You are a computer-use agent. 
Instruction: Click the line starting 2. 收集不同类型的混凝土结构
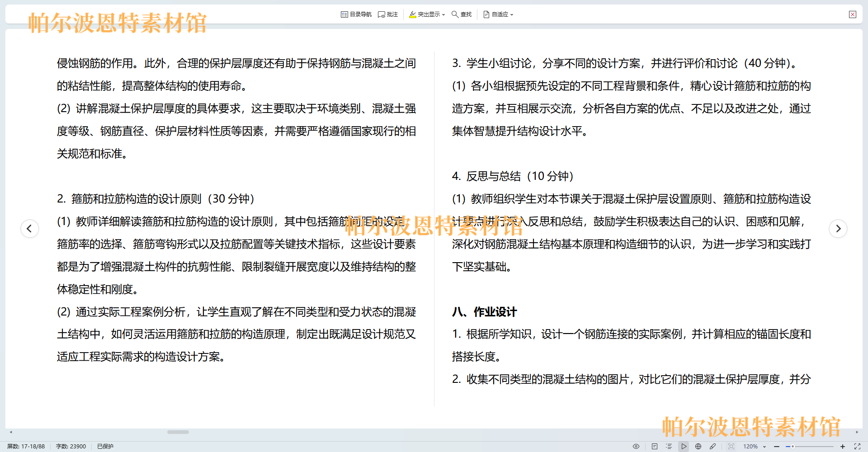[632, 379]
